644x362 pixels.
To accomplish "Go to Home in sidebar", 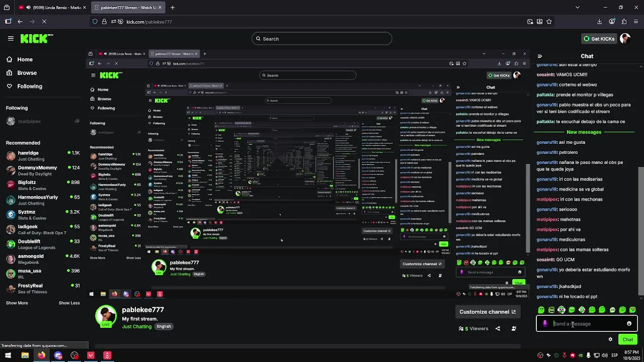I will point(19,59).
